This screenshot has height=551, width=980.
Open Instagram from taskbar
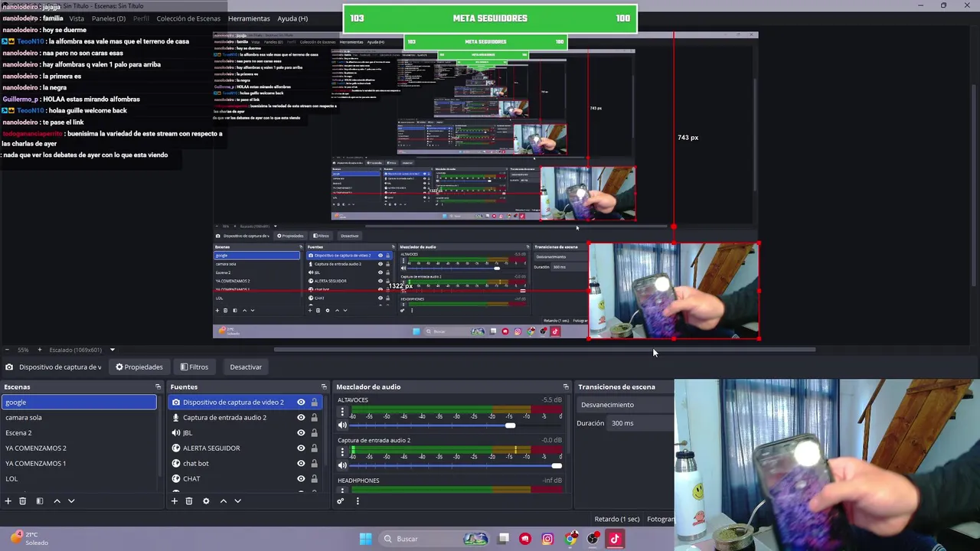tap(547, 539)
